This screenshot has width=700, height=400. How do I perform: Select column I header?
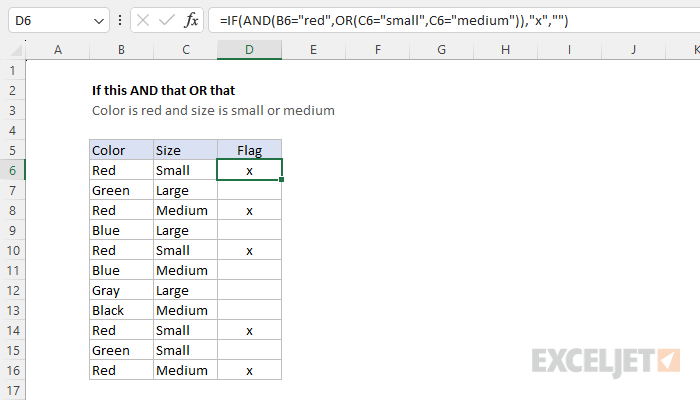point(569,50)
